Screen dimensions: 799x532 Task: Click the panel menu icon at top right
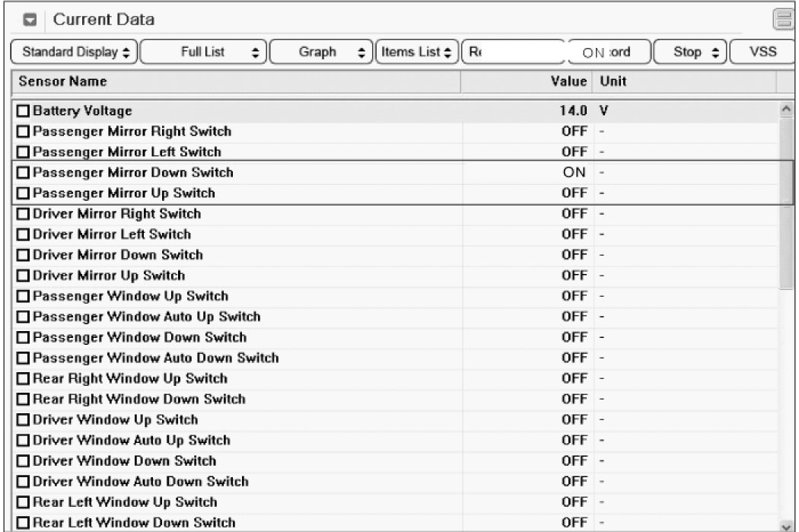783,20
